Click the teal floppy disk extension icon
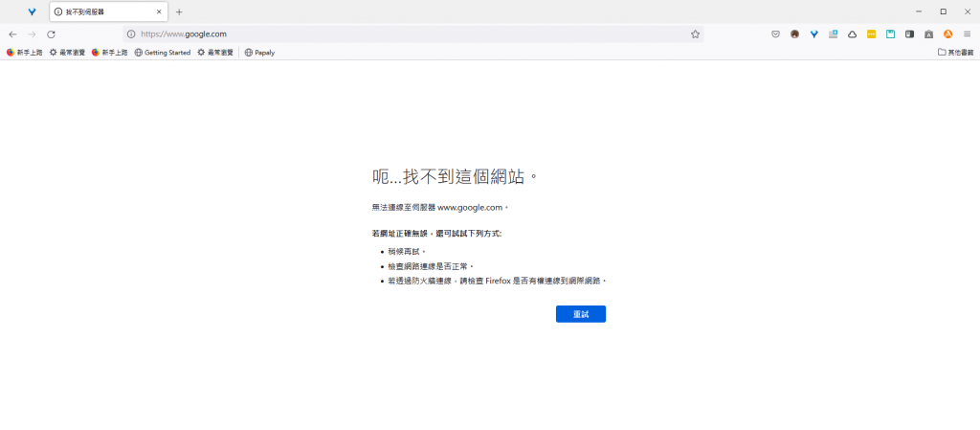This screenshot has width=980, height=430. (891, 34)
